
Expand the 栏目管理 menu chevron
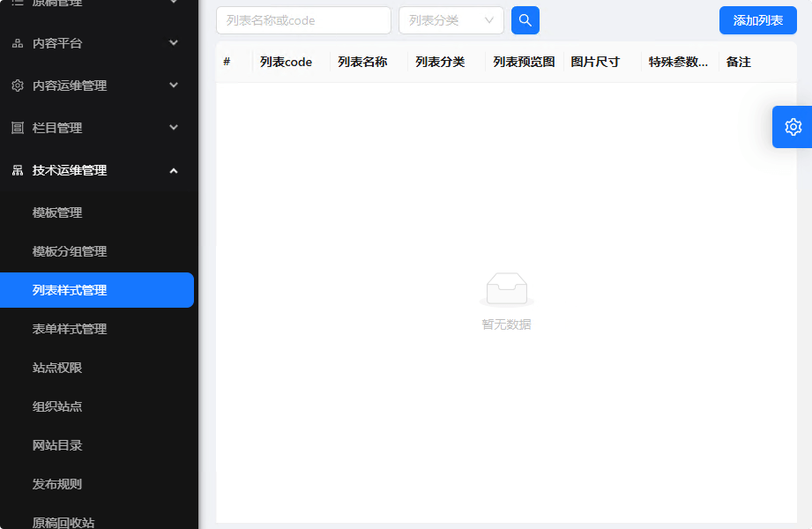pyautogui.click(x=174, y=128)
